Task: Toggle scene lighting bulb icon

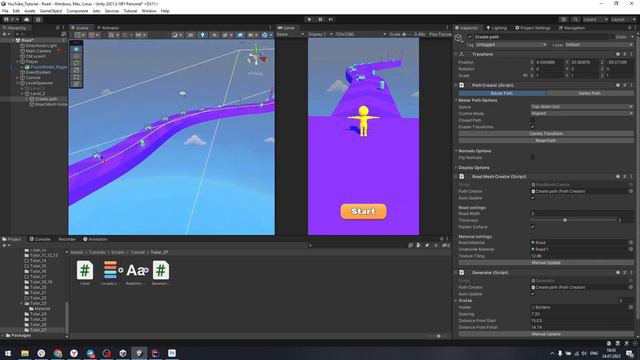Action: (x=202, y=35)
